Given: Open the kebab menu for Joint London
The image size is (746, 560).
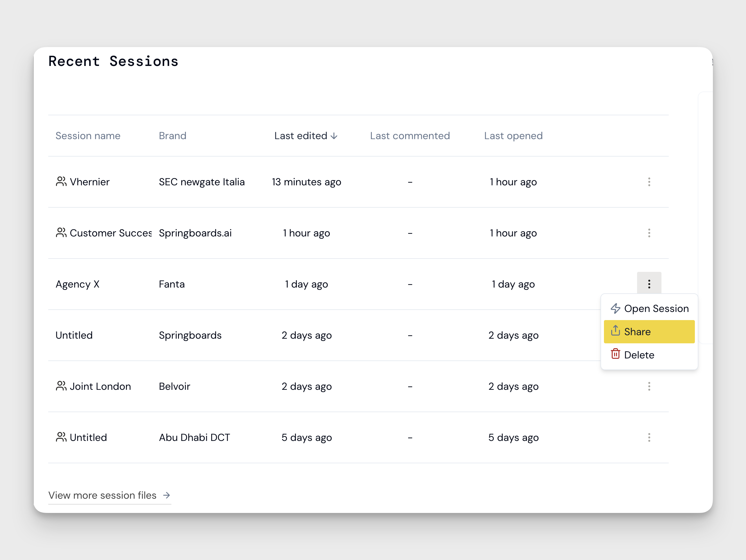Looking at the screenshot, I should [x=649, y=386].
